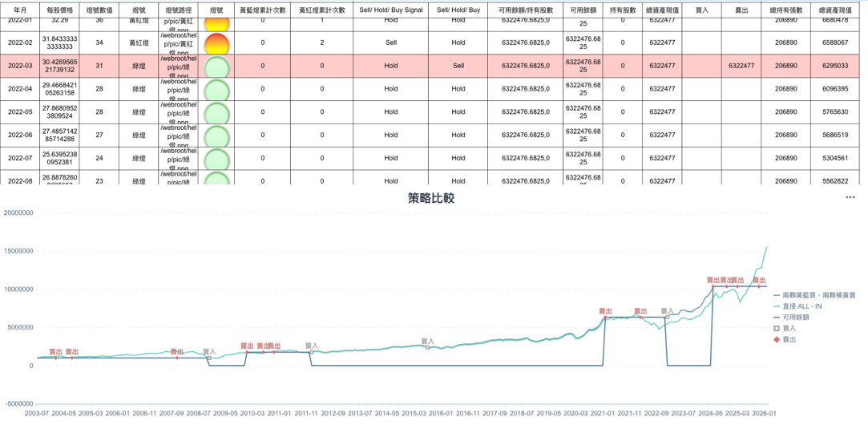Click the 賣出 cell value 6322477
Screen dimensions: 868x425
[741, 67]
